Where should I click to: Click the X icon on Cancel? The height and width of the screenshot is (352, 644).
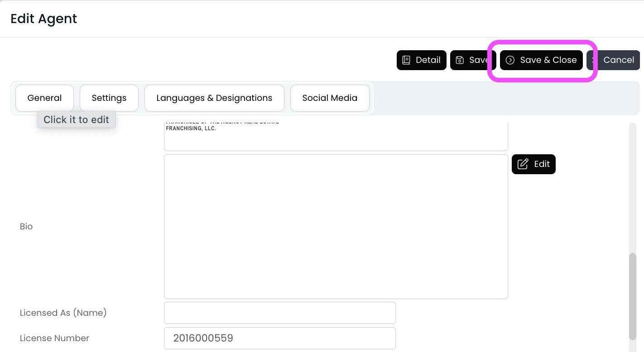593,60
